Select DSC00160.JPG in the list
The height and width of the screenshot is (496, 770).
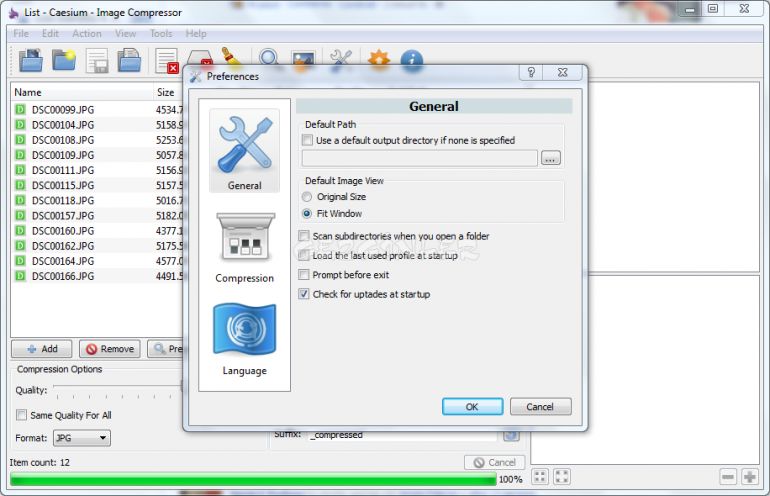click(x=97, y=231)
